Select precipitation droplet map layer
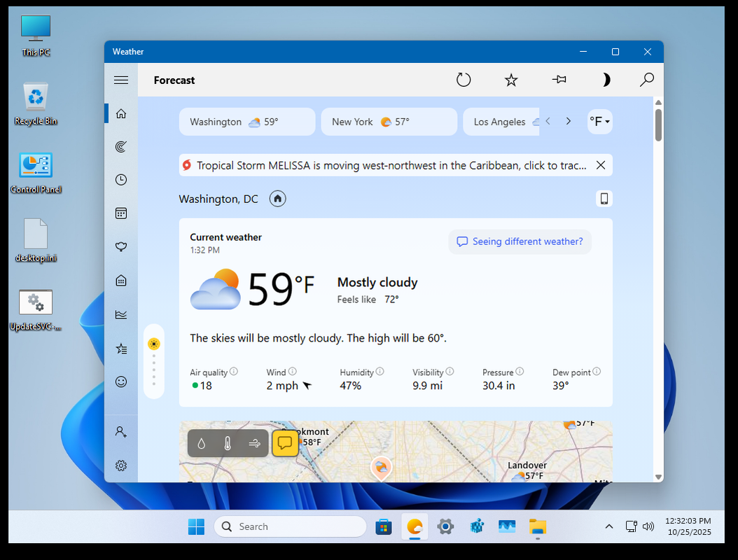 click(x=202, y=443)
